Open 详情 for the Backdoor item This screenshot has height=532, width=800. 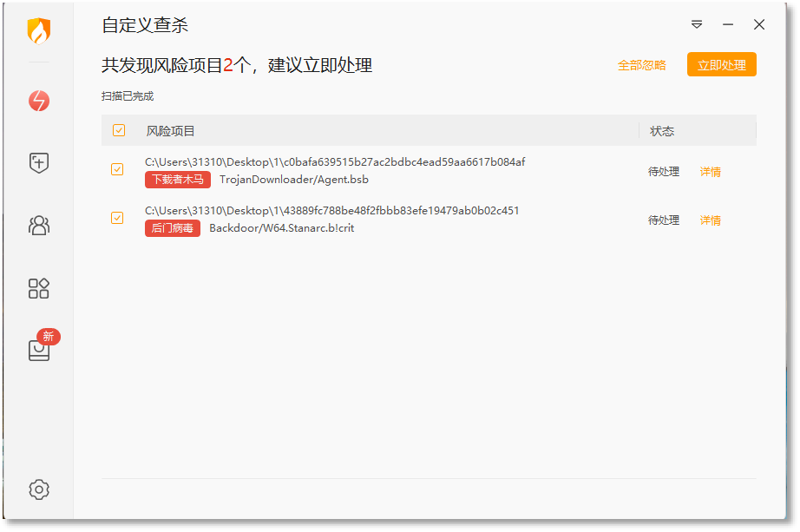pyautogui.click(x=710, y=220)
